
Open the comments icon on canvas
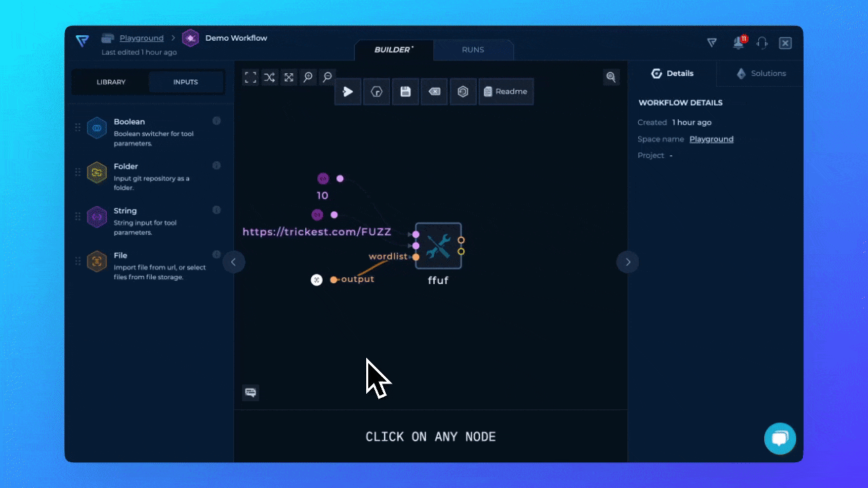pyautogui.click(x=251, y=392)
